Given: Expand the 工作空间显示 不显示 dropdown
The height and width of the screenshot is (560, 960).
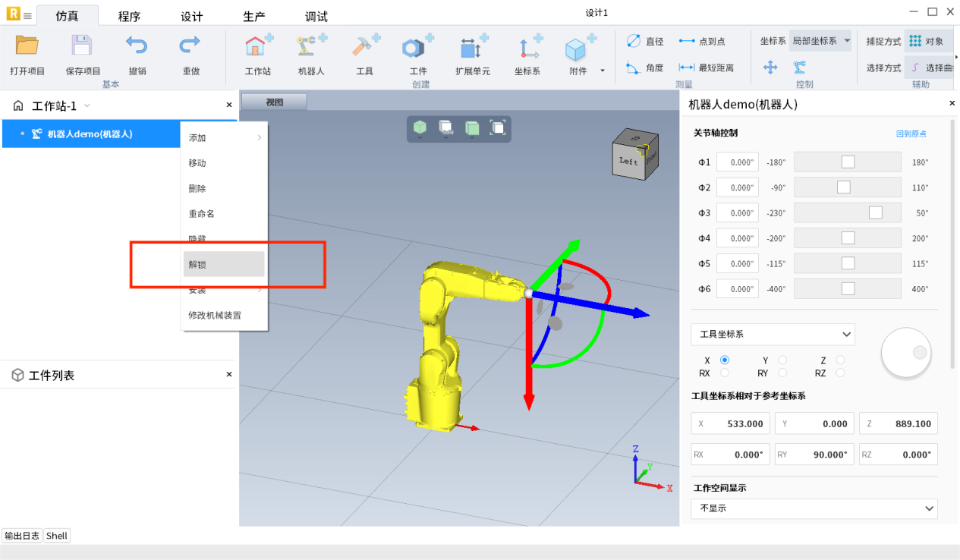Looking at the screenshot, I should pos(814,508).
